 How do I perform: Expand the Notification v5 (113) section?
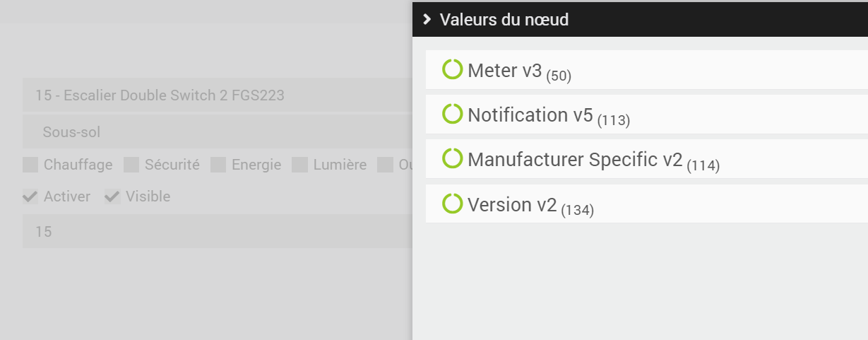pyautogui.click(x=647, y=114)
